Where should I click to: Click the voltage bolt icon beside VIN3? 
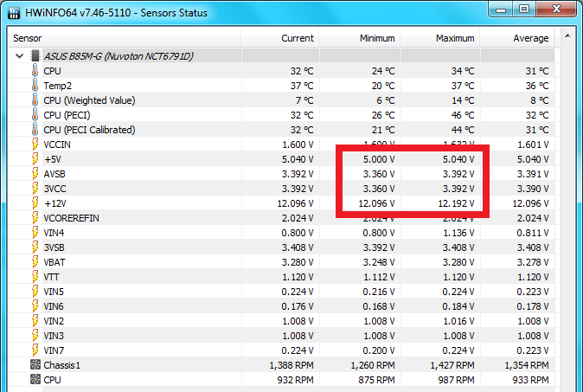point(35,336)
